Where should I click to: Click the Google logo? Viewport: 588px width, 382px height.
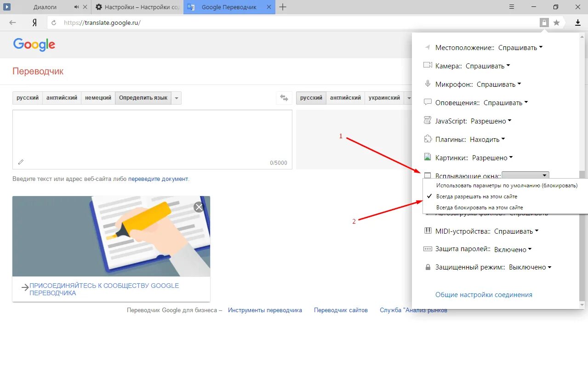point(34,45)
